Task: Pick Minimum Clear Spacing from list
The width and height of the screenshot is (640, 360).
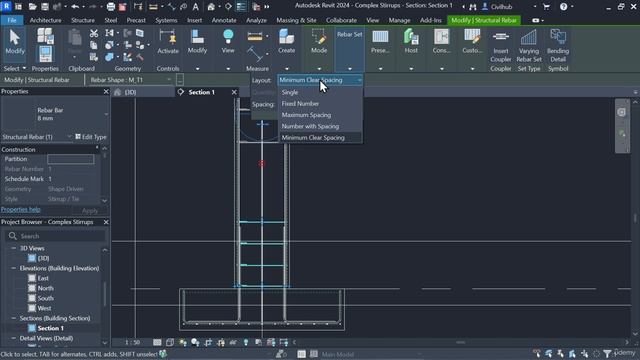Action: click(320, 138)
